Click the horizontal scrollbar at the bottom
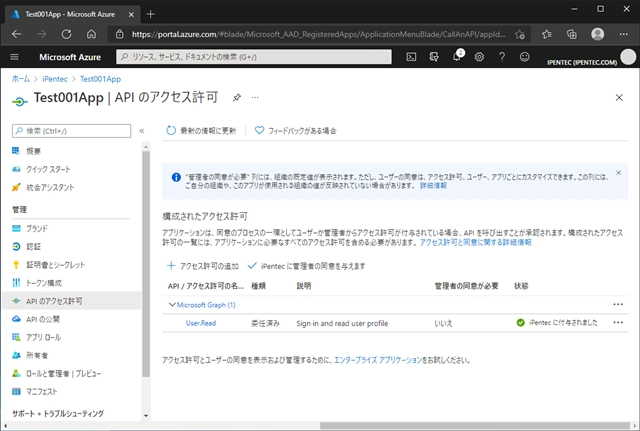The image size is (640, 431). 475,426
